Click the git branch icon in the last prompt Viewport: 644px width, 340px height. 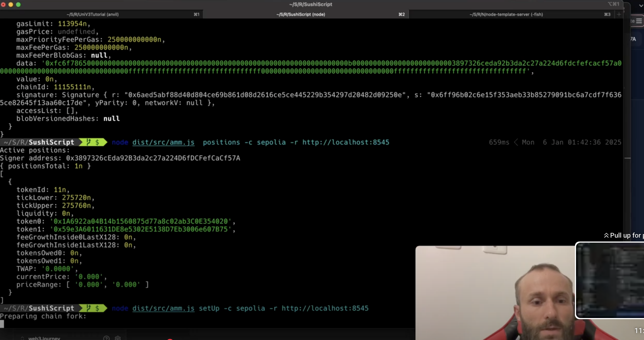(89, 308)
